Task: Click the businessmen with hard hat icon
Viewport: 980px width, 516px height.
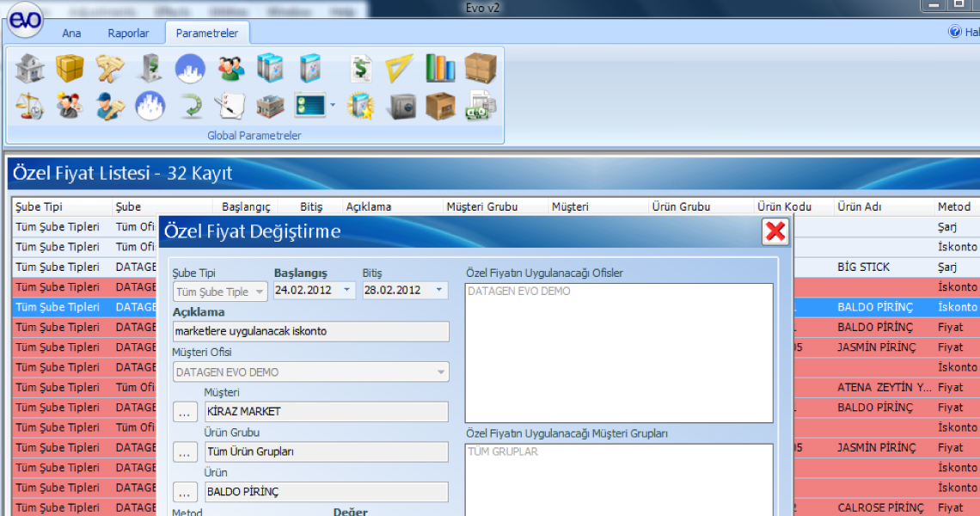Action: tap(70, 107)
